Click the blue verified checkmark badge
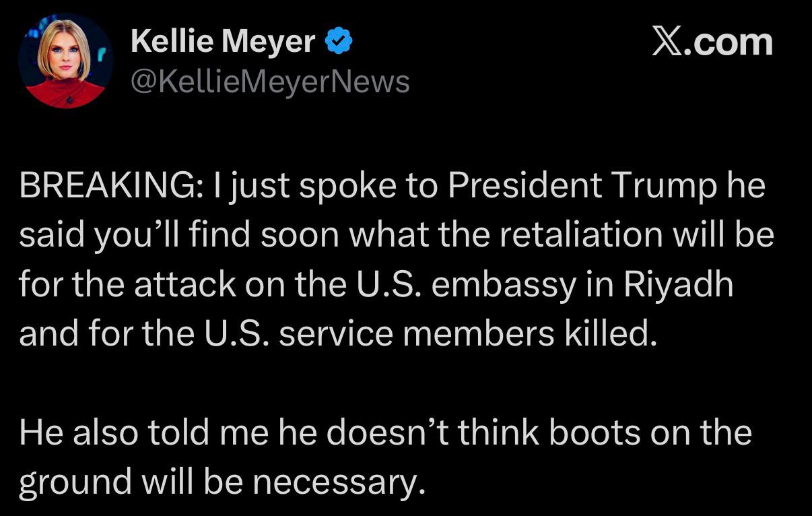The width and height of the screenshot is (812, 516). click(339, 42)
